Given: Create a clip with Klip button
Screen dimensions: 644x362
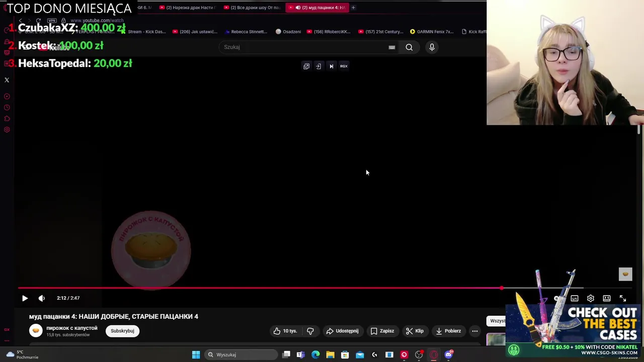Looking at the screenshot, I should pos(415,331).
